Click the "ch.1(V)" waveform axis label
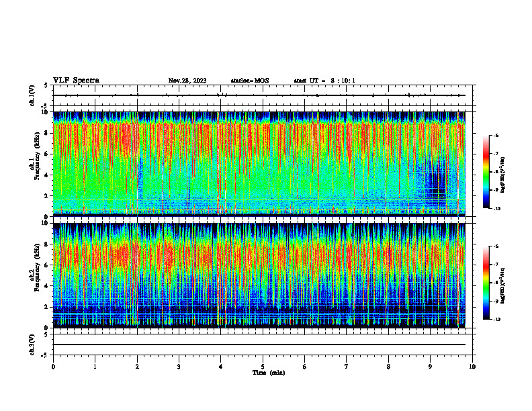The height and width of the screenshot is (411, 532). [32, 95]
